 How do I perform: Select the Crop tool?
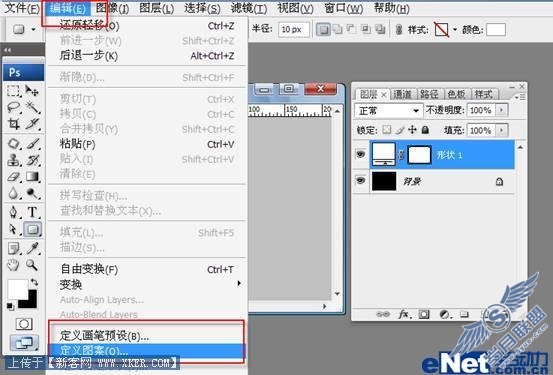click(x=14, y=124)
